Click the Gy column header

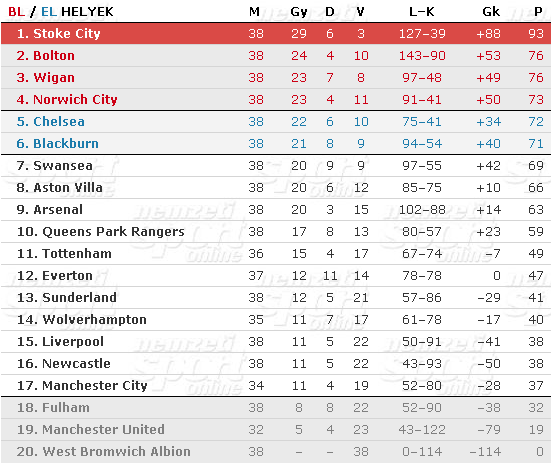pos(299,12)
